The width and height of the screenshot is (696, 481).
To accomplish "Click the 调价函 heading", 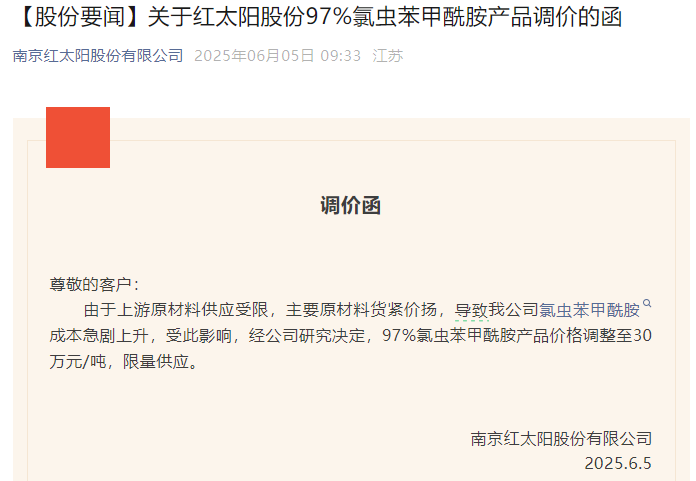I will pyautogui.click(x=351, y=206).
